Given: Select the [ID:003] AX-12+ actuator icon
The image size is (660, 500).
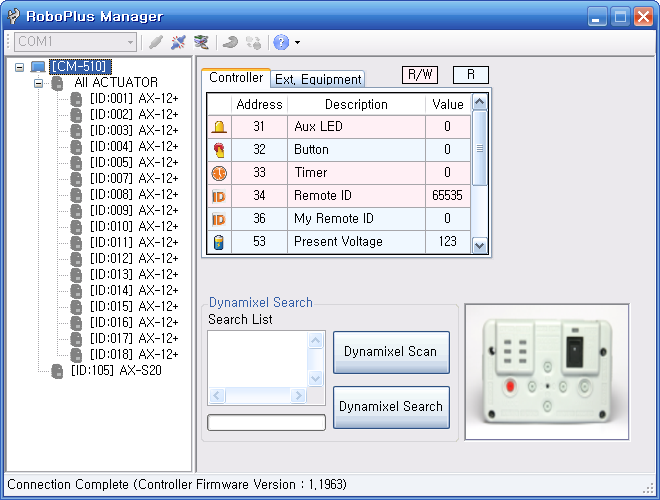Looking at the screenshot, I should 76,131.
